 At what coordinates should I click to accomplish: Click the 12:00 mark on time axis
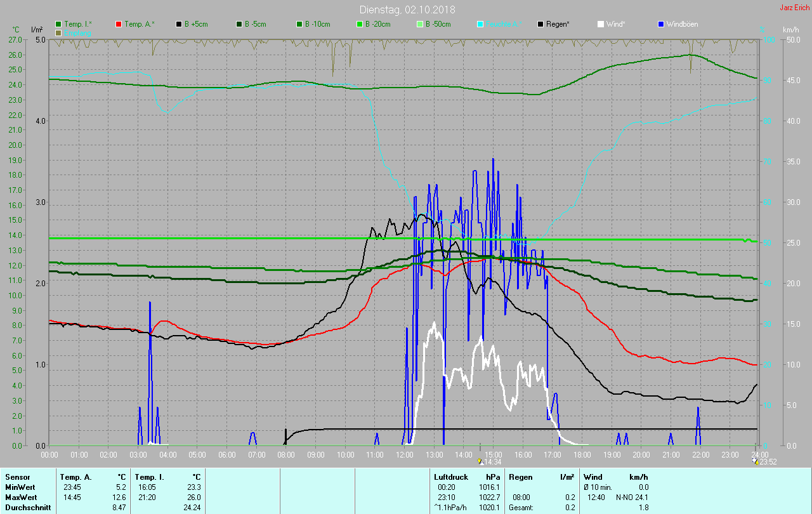(x=405, y=455)
